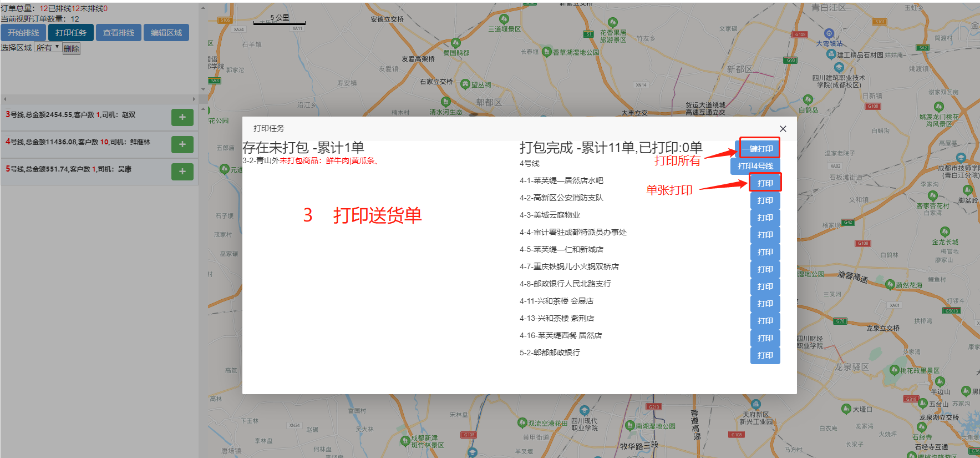Print order 4-4-审计署驻成都特派员办事处
The image size is (980, 458).
[x=765, y=235]
